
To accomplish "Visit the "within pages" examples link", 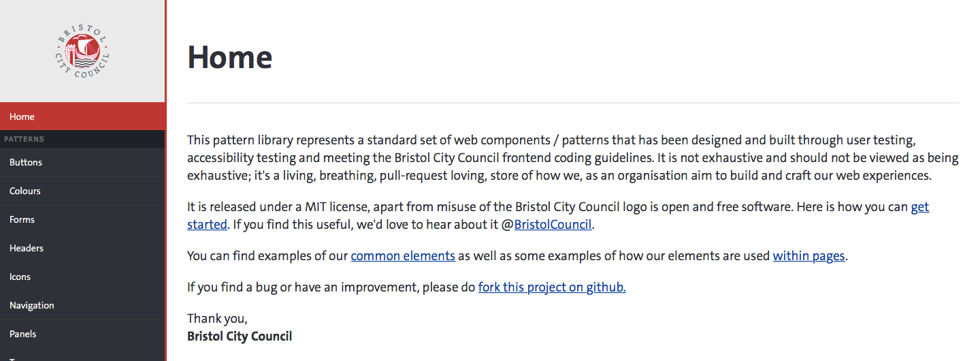I will pos(808,256).
